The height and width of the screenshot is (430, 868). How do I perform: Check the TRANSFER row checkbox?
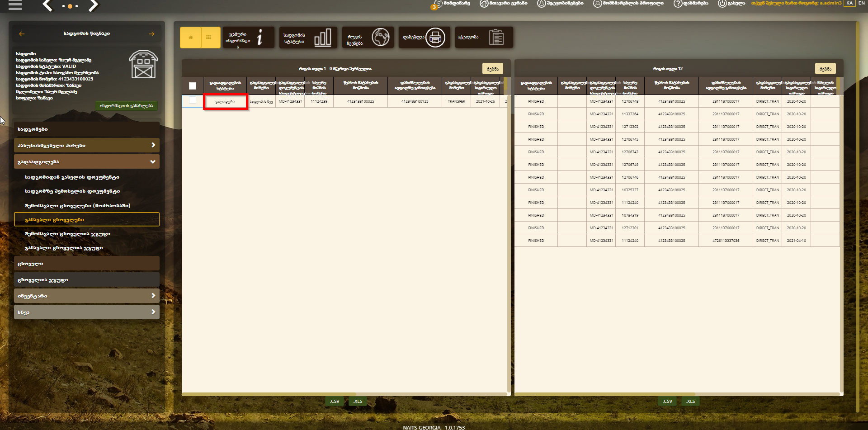[x=193, y=100]
